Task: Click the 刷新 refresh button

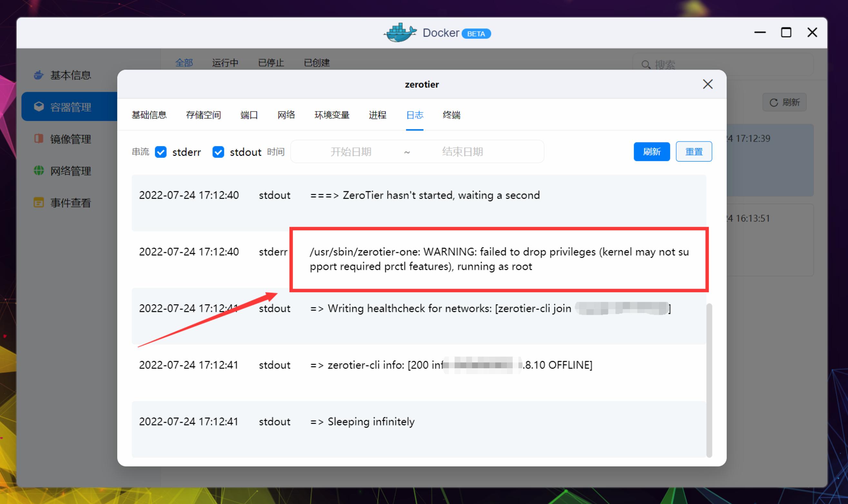Action: 651,152
